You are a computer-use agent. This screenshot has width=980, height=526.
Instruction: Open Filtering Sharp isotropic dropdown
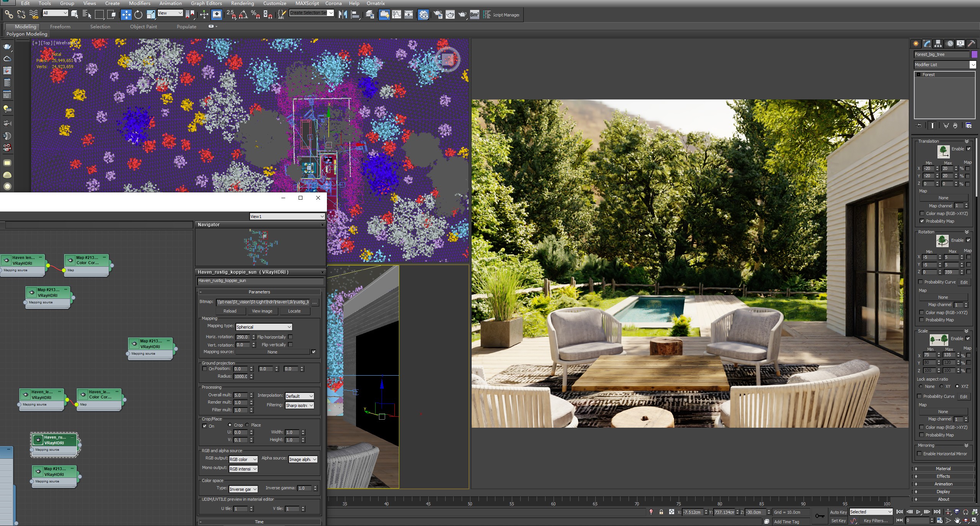(299, 405)
